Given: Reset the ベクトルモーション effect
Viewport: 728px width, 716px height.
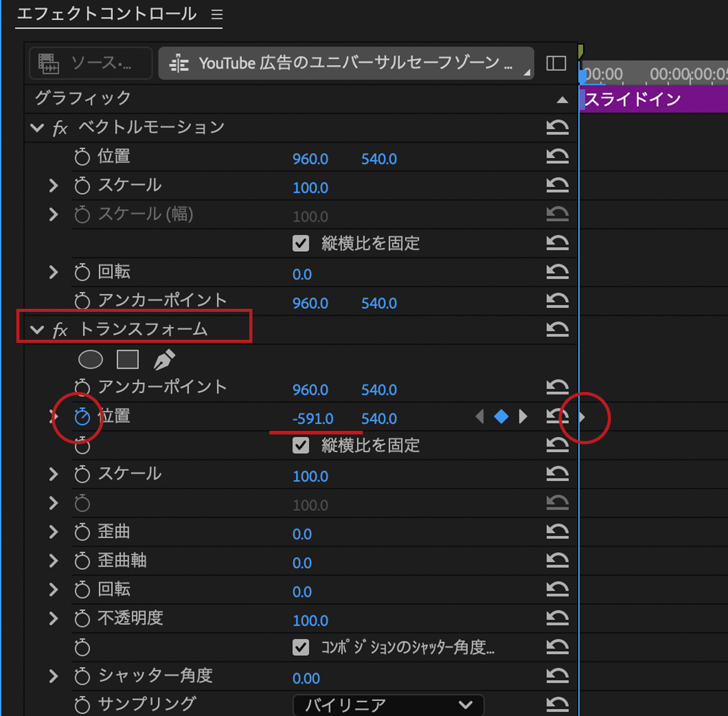Looking at the screenshot, I should click(557, 127).
